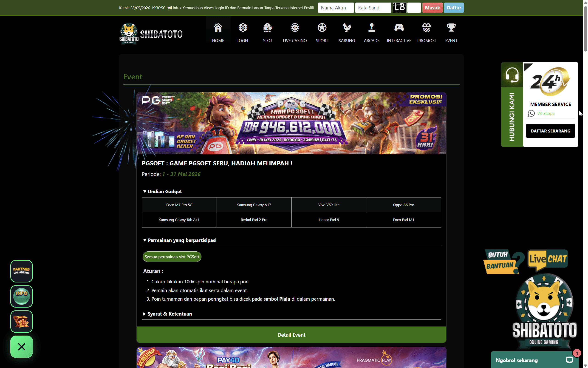Click the Event page heading

coord(133,77)
